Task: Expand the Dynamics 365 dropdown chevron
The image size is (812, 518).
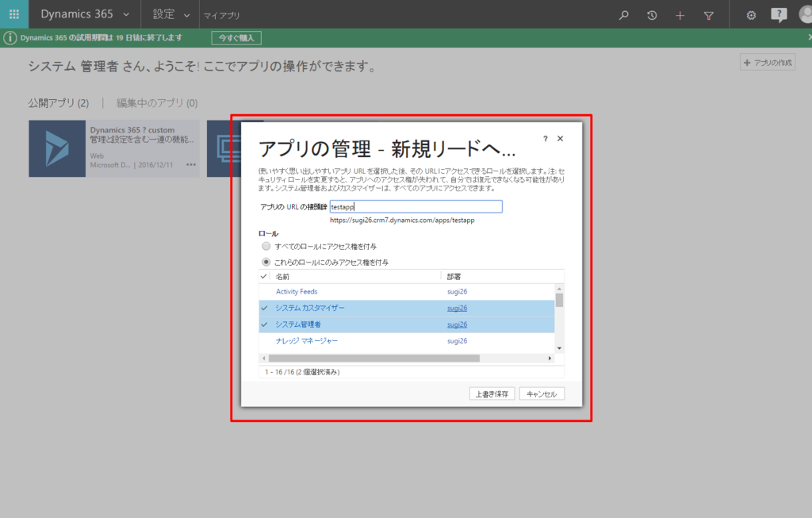Action: pos(126,15)
